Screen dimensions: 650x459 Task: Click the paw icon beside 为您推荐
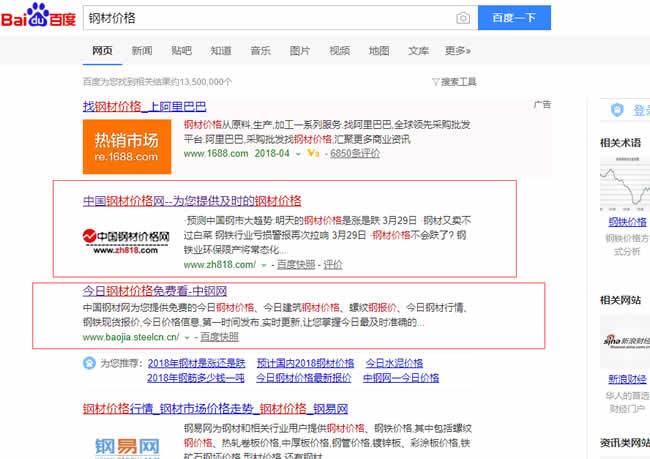pyautogui.click(x=89, y=364)
